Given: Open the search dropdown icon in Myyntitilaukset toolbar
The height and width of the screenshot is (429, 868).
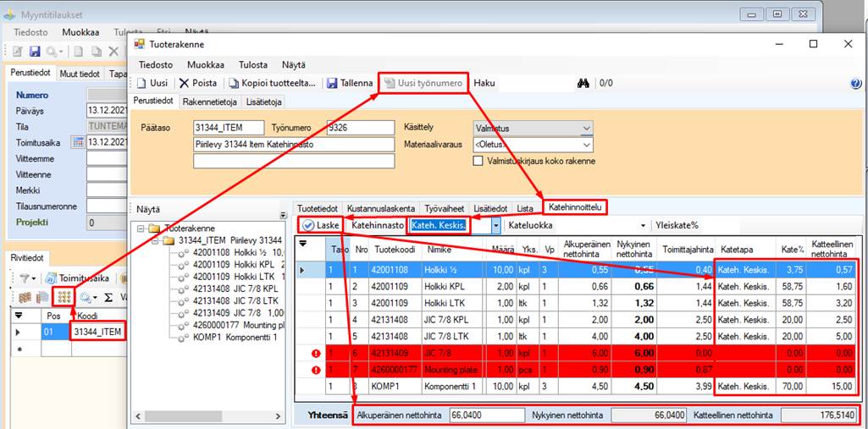Looking at the screenshot, I should click(x=54, y=52).
